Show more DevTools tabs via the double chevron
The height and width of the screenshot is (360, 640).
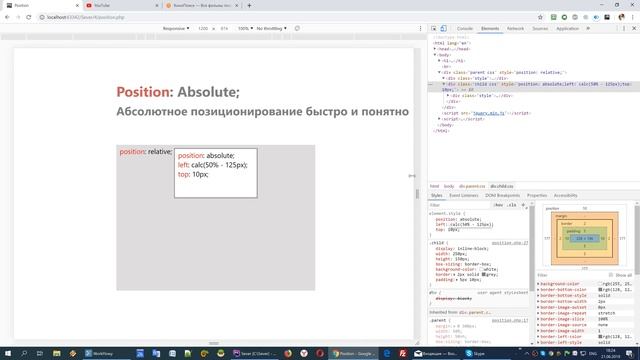(588, 29)
